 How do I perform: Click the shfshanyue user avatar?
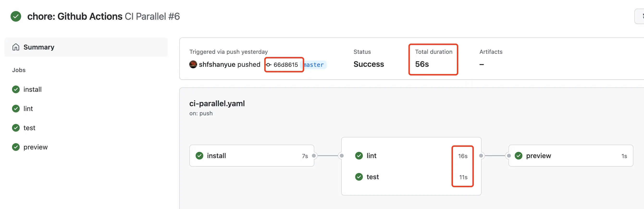tap(193, 64)
